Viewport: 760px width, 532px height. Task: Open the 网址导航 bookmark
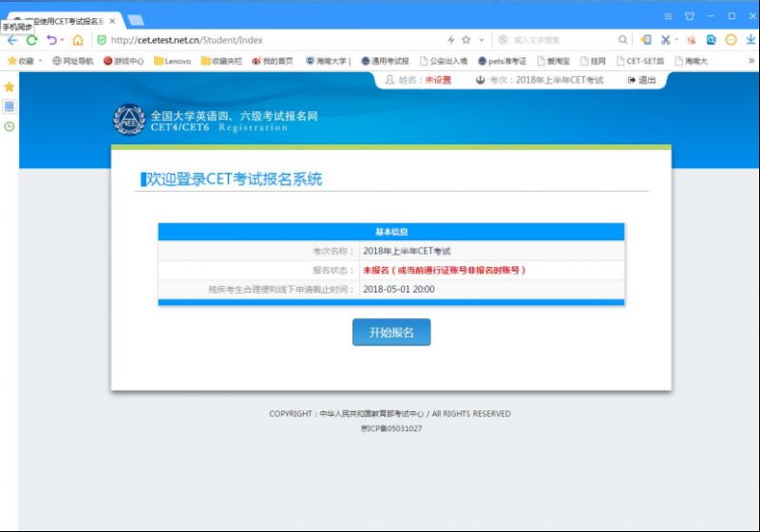73,61
